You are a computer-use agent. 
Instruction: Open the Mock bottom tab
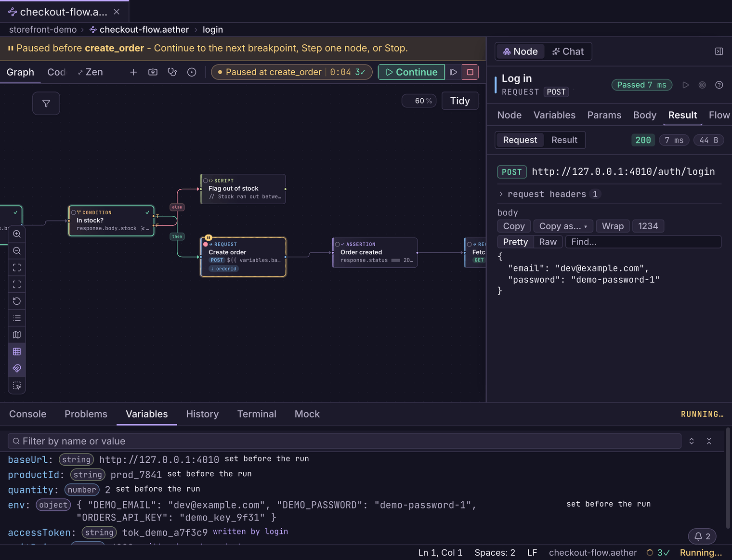[307, 414]
